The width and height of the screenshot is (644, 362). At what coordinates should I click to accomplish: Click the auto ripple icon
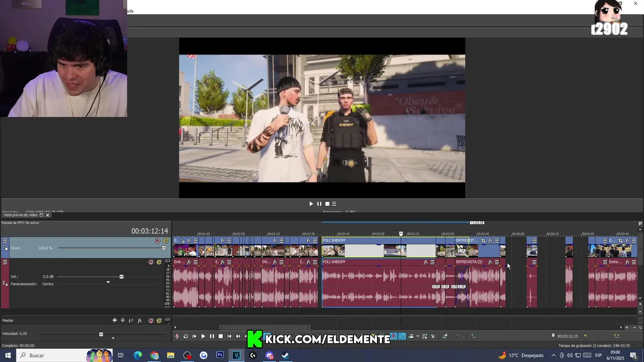coord(411,336)
